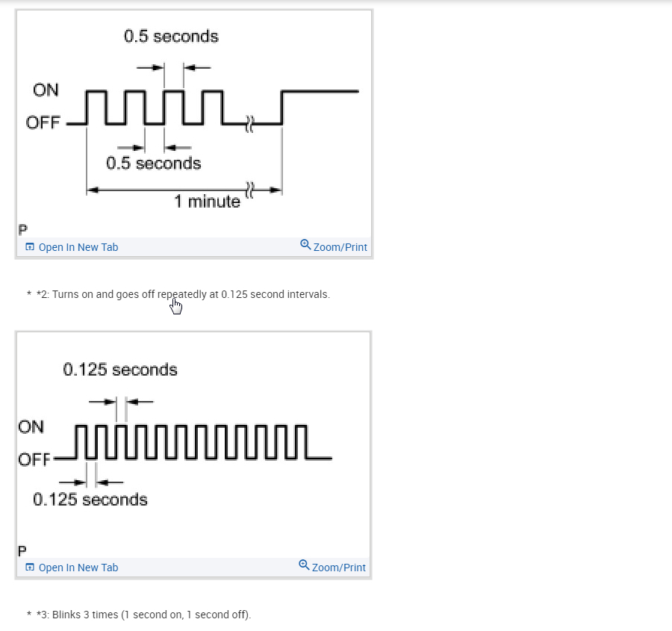The height and width of the screenshot is (631, 672).
Task: Click the new-tab icon under the 0.5 seconds diagram
Action: 30,247
